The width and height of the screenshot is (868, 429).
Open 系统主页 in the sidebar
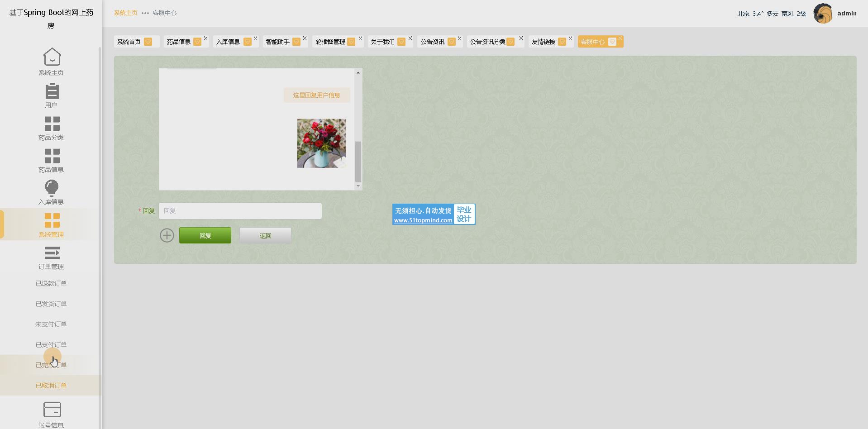[51, 62]
